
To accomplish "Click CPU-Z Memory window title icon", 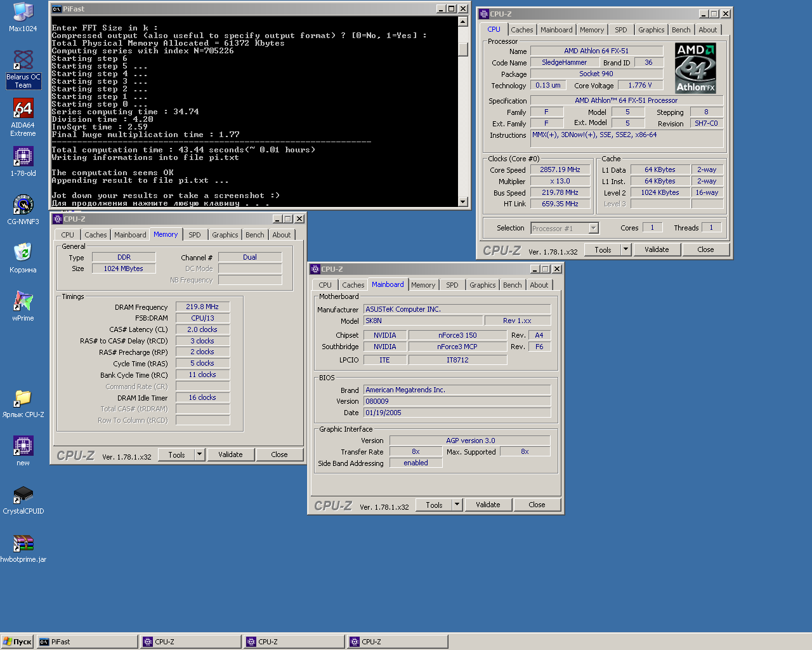I will click(58, 219).
